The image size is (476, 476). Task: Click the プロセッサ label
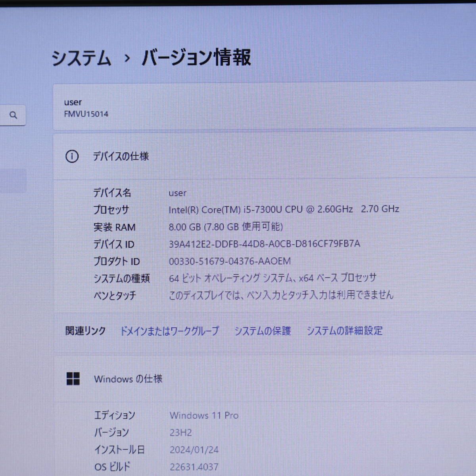click(x=111, y=210)
